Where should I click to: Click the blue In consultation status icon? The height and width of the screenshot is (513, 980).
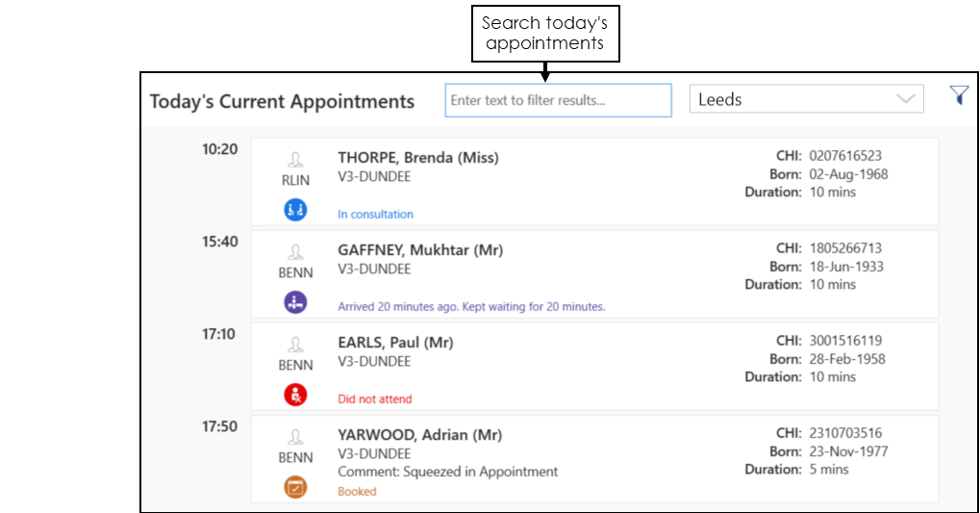coord(295,210)
